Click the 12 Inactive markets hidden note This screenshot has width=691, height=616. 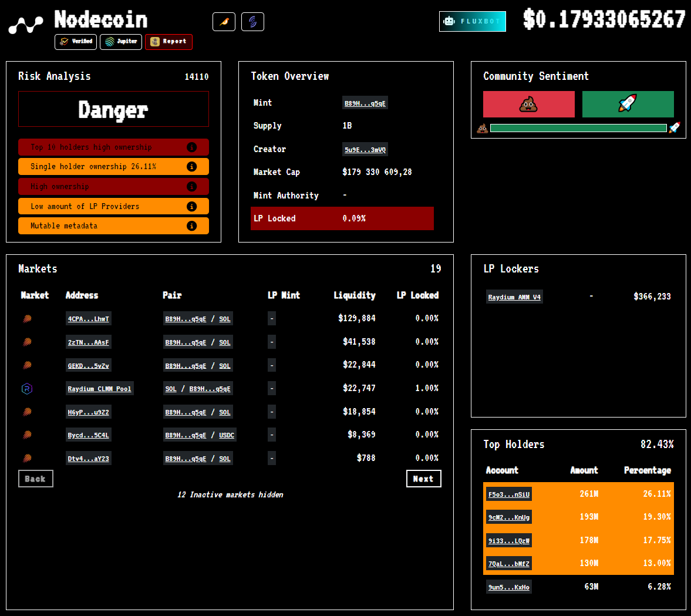pyautogui.click(x=230, y=495)
